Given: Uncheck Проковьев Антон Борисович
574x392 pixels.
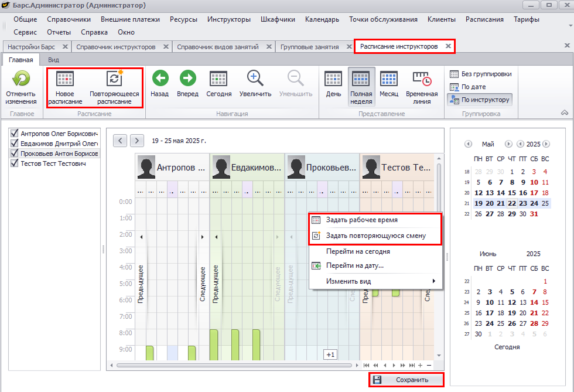Looking at the screenshot, I should click(14, 153).
